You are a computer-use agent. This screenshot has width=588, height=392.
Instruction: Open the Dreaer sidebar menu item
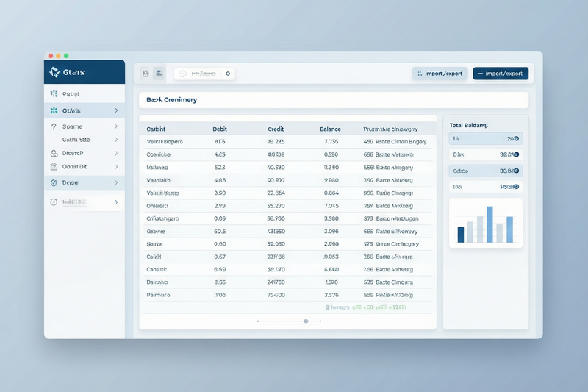point(85,182)
